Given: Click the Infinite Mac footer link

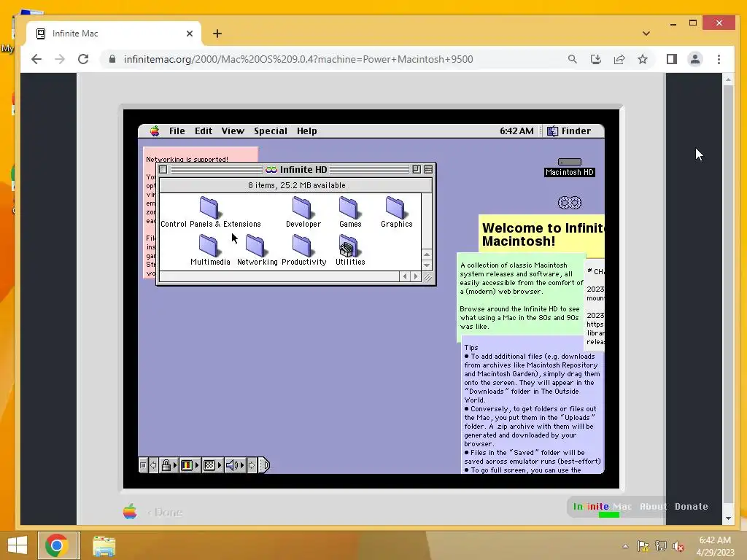Looking at the screenshot, I should tap(602, 507).
